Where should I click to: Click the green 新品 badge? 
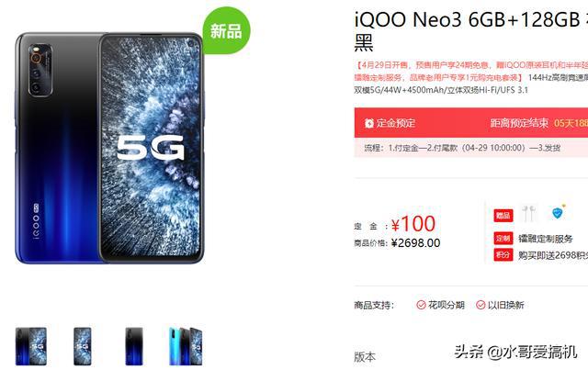tap(226, 30)
